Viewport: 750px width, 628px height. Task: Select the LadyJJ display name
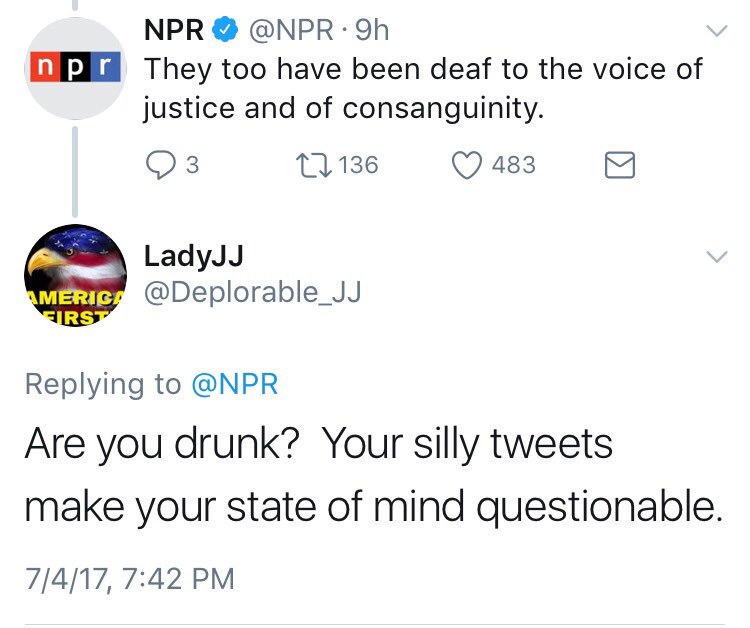pyautogui.click(x=194, y=257)
